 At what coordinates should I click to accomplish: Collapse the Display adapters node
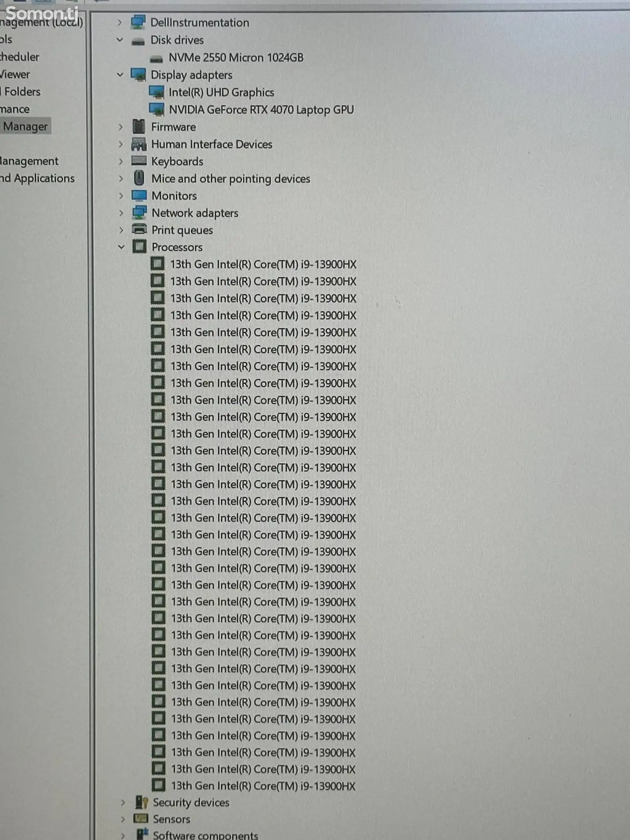(120, 74)
